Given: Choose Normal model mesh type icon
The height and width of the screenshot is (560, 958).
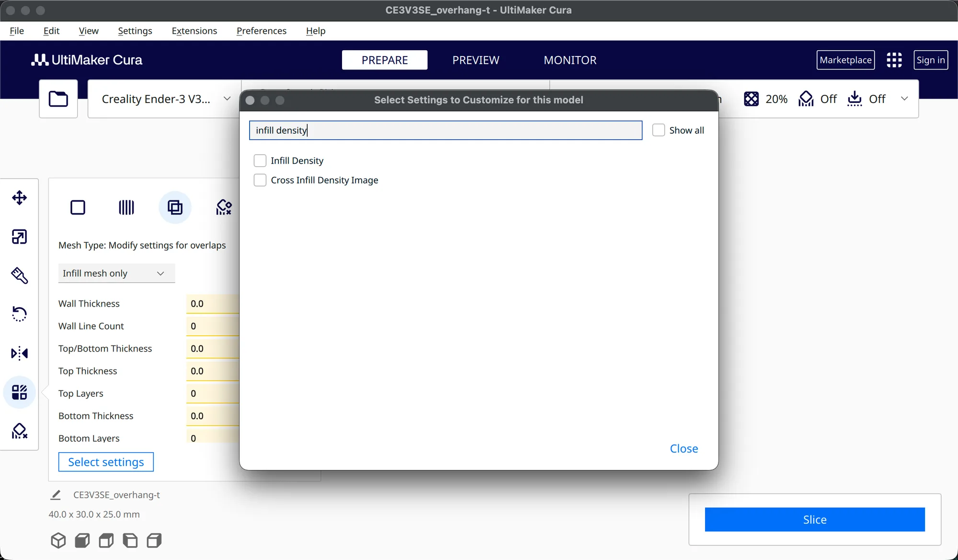Looking at the screenshot, I should (78, 207).
